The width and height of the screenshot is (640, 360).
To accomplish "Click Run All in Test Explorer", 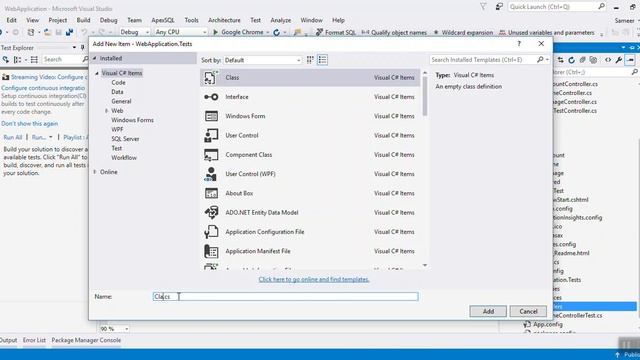I will pos(13,137).
